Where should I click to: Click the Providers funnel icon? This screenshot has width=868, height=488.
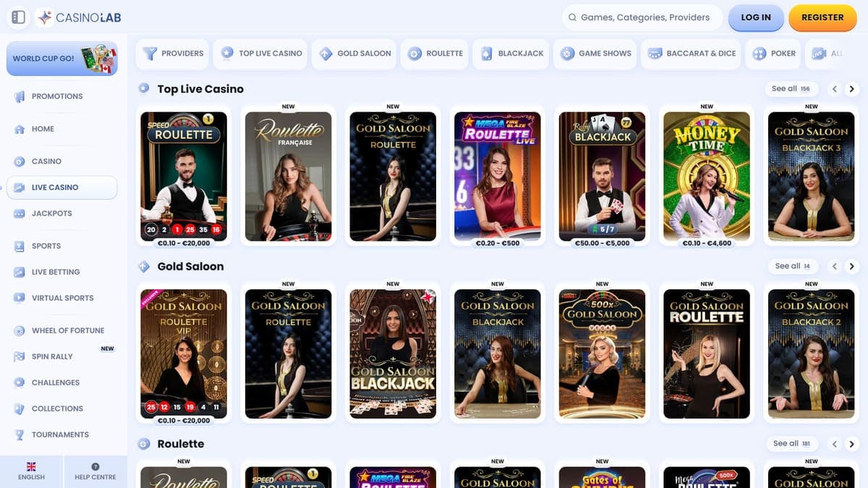click(150, 53)
